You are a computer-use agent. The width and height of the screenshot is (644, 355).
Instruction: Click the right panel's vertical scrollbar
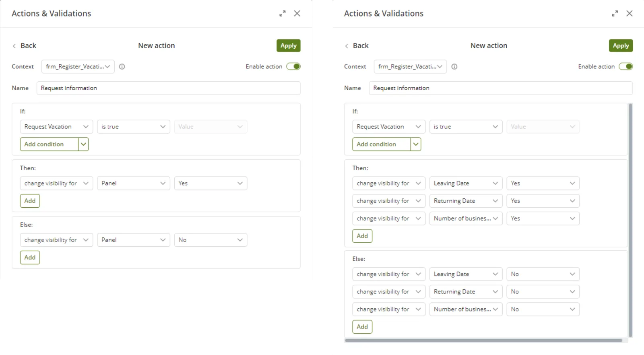point(630,220)
